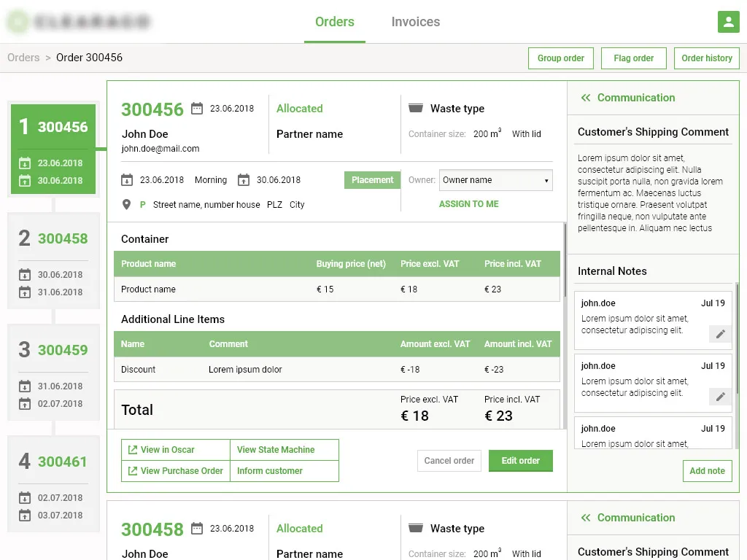Switch to the Invoices tab
Viewport: 747px width, 560px height.
coord(415,22)
